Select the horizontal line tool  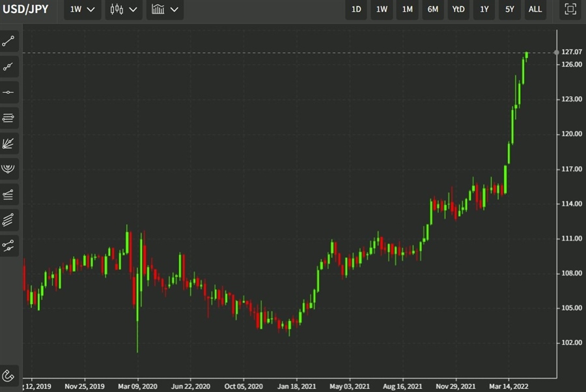click(8, 92)
